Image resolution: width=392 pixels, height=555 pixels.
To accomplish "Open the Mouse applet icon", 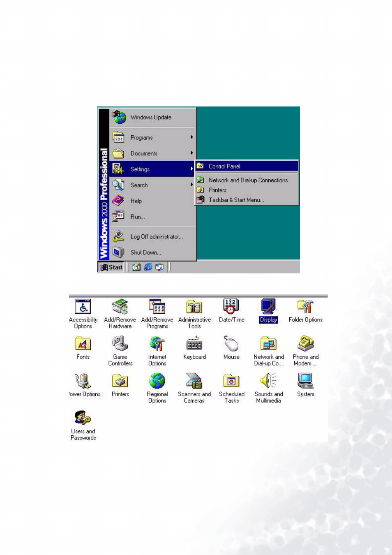I will [231, 343].
